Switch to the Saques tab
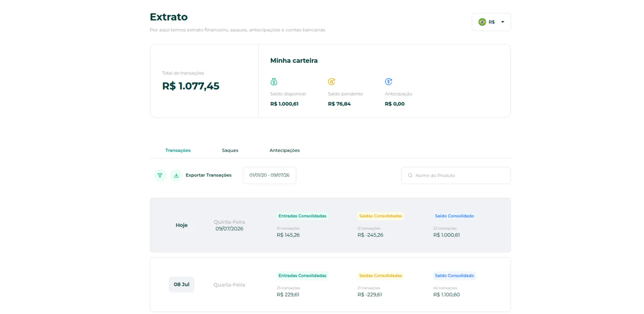 pos(230,151)
